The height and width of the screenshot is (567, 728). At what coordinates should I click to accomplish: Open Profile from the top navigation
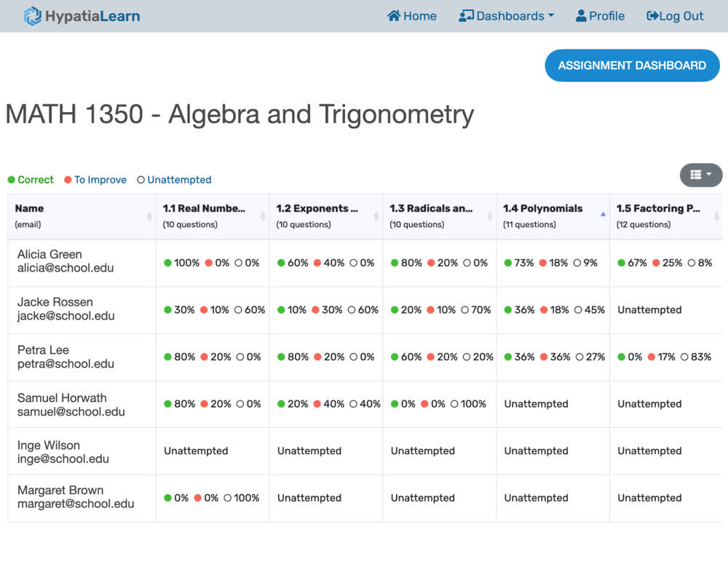tap(600, 15)
